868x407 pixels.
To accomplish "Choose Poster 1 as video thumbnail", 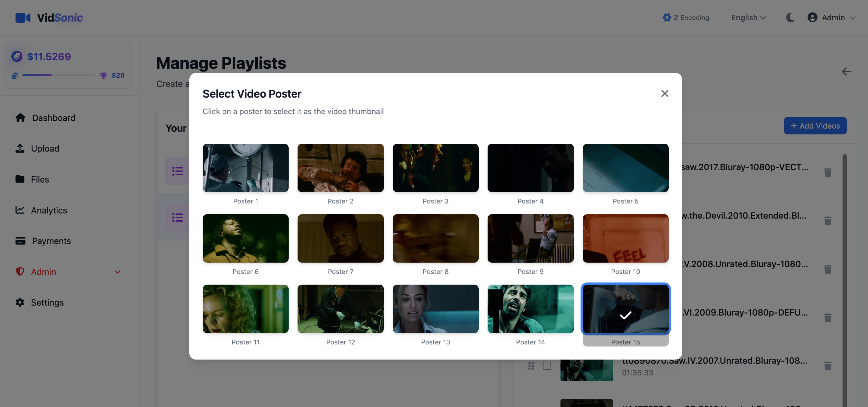I will 245,168.
